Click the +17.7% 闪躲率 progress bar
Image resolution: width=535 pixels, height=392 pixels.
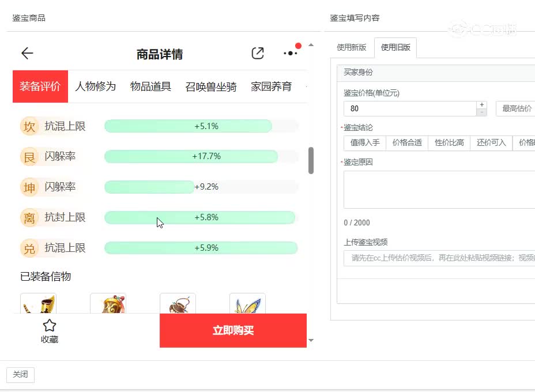pyautogui.click(x=190, y=156)
